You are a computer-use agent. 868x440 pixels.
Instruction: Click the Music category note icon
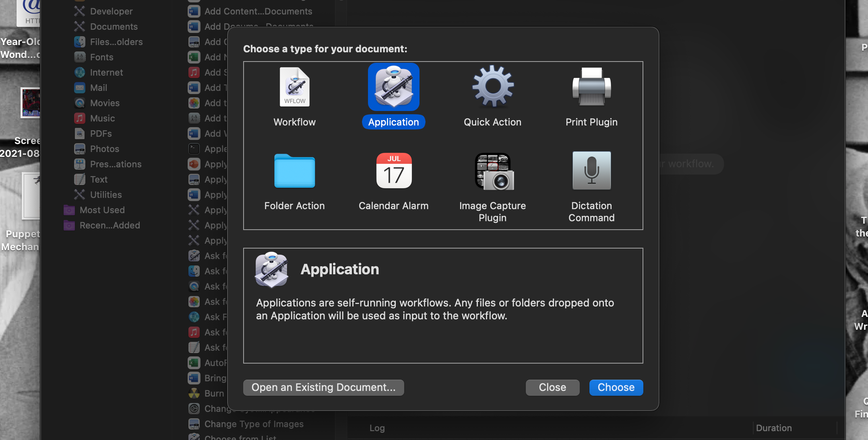click(x=79, y=118)
